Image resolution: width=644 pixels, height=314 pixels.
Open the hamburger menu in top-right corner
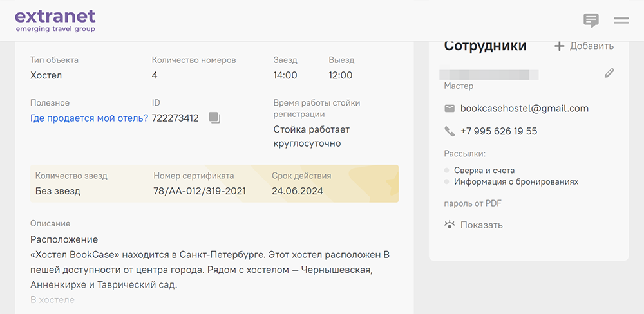621,21
